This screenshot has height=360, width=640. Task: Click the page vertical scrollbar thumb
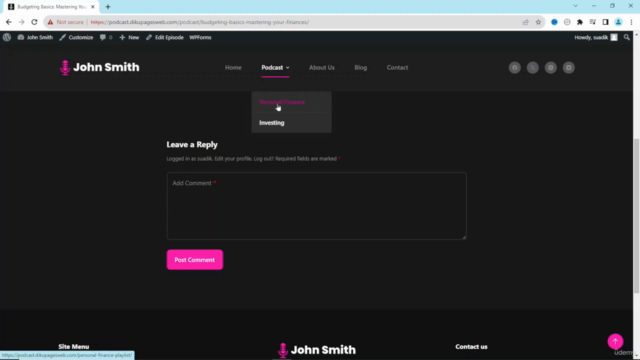636,216
